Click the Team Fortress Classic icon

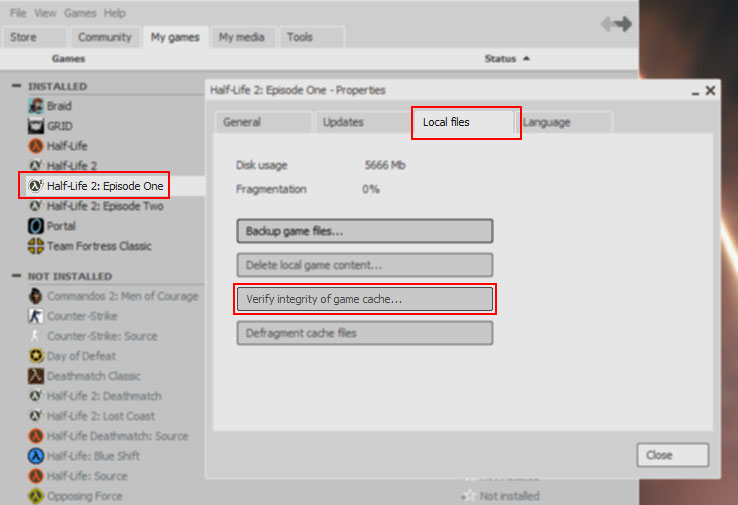click(36, 246)
